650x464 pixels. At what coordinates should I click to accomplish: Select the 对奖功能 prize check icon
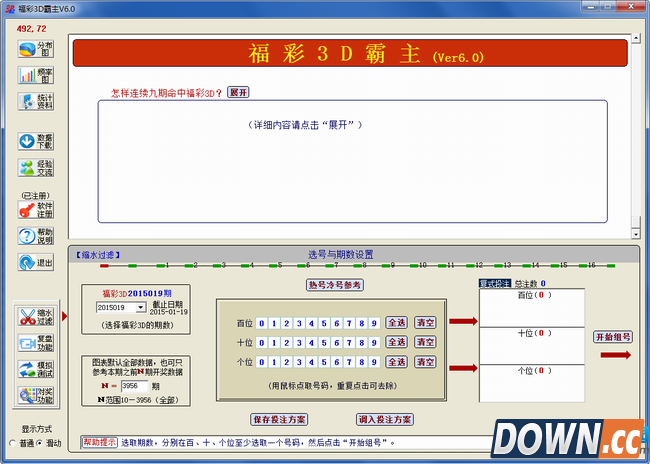[x=36, y=396]
